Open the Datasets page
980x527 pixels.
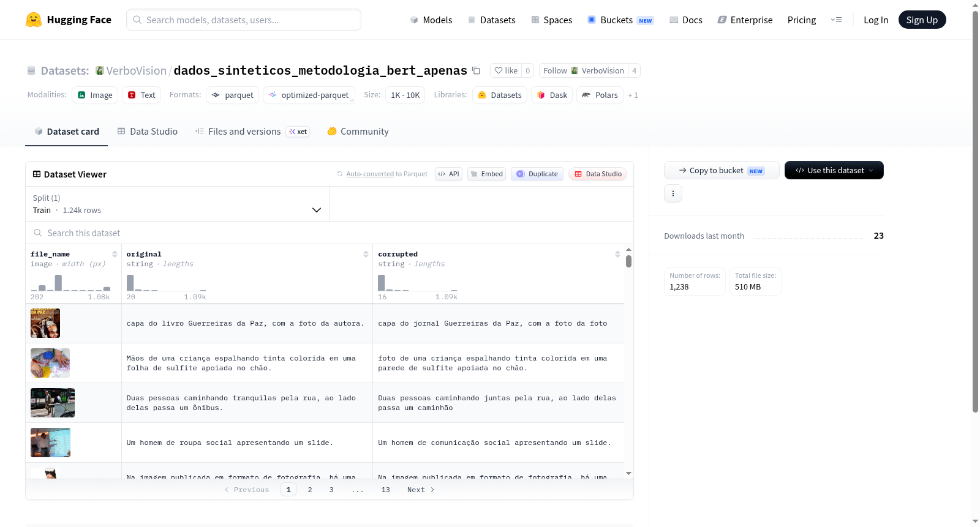[491, 20]
